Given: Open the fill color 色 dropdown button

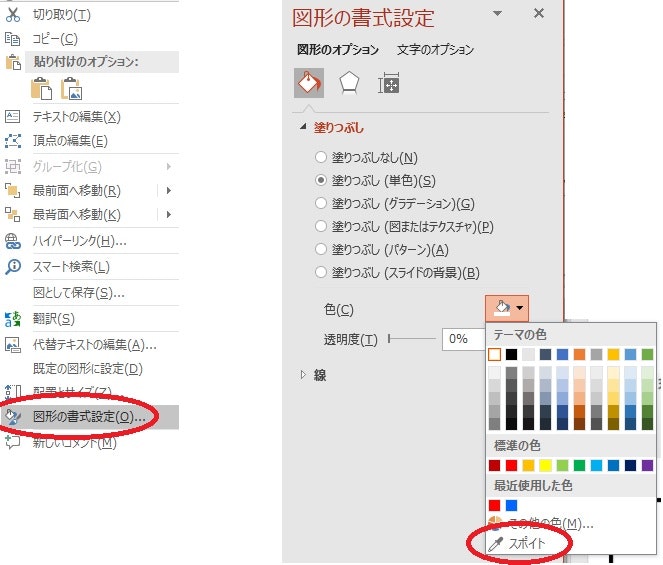Looking at the screenshot, I should point(507,308).
